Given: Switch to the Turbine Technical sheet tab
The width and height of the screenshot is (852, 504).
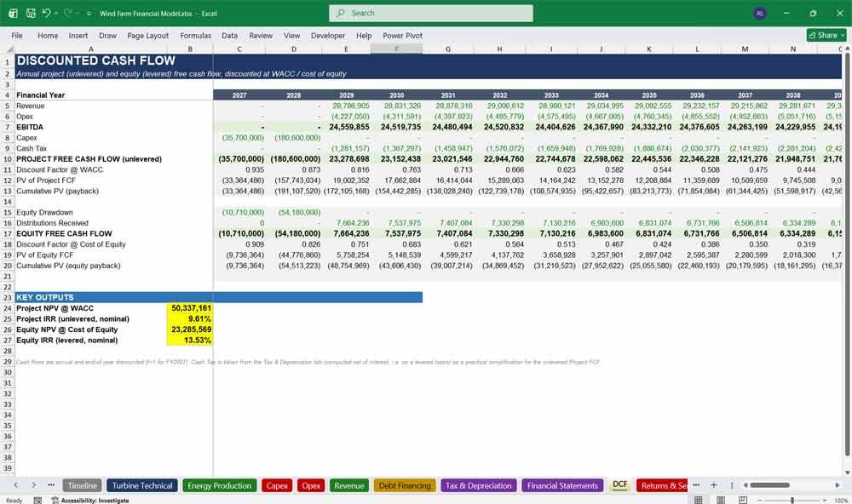Looking at the screenshot, I should 141,485.
